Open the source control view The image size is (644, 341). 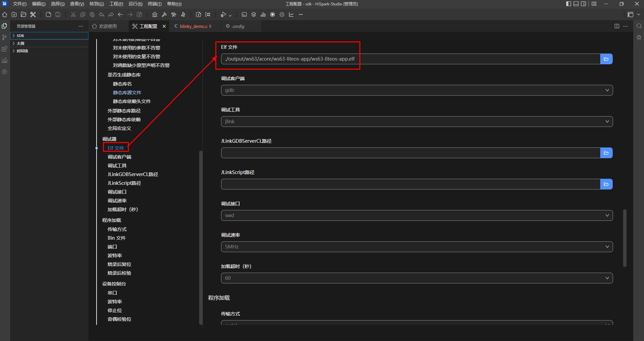pos(4,37)
